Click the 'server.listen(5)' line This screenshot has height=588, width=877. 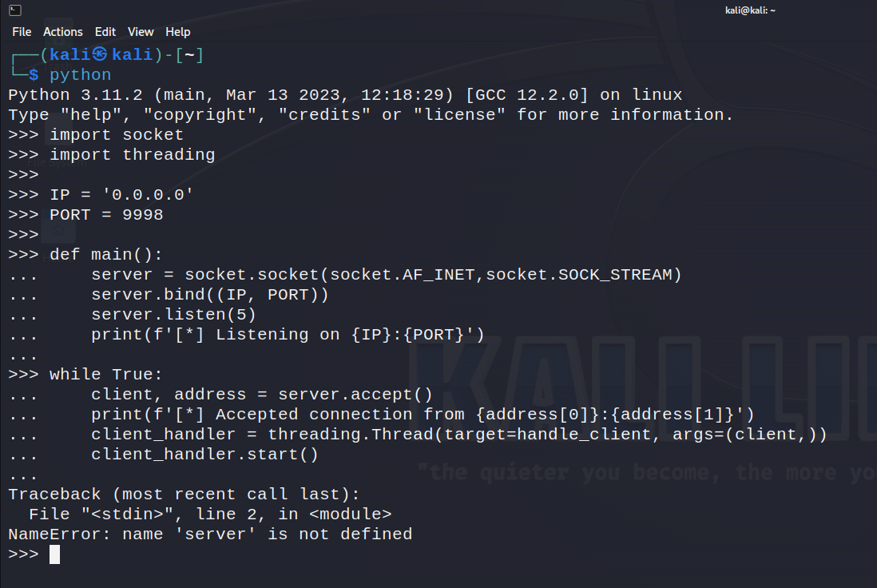173,315
